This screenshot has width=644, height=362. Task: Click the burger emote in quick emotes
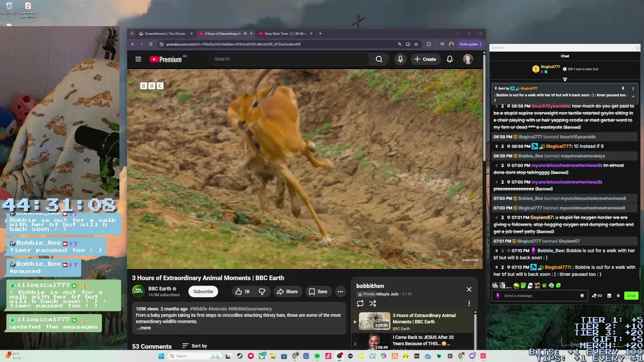516,286
